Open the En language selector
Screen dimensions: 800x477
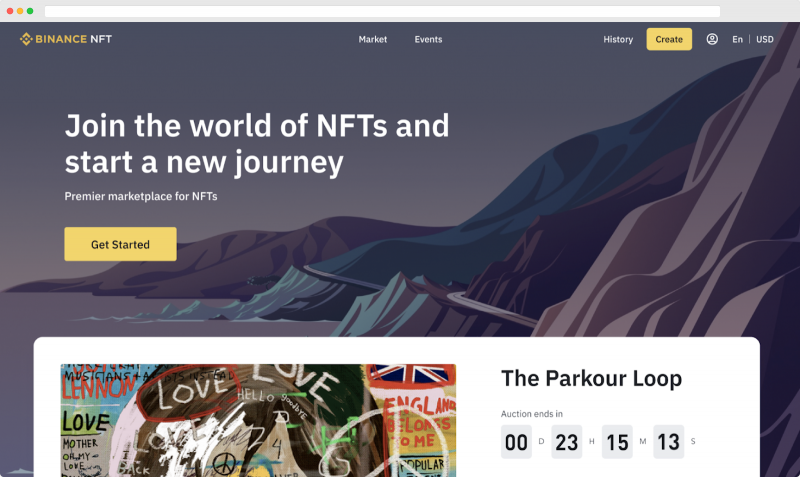(x=737, y=39)
